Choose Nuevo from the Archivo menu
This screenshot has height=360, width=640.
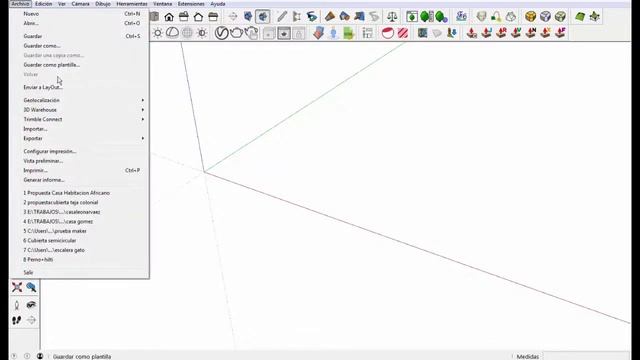pyautogui.click(x=79, y=14)
